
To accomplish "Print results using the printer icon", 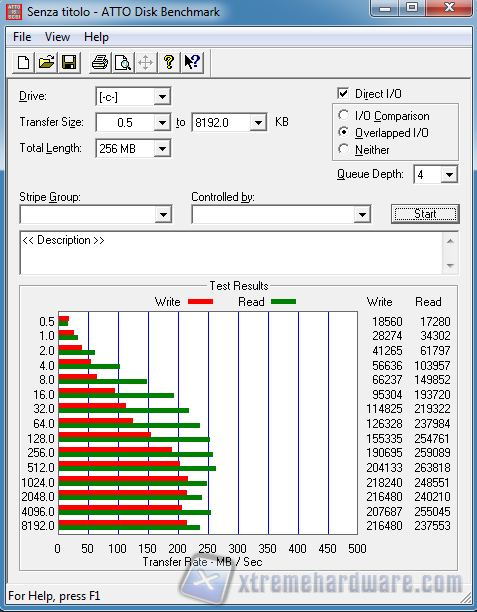I will click(x=100, y=62).
